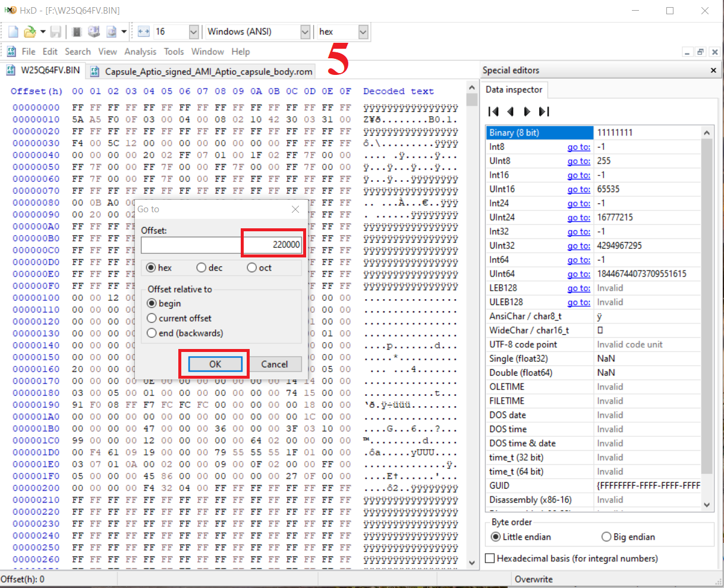Open the bytes per row dropdown

click(x=193, y=32)
